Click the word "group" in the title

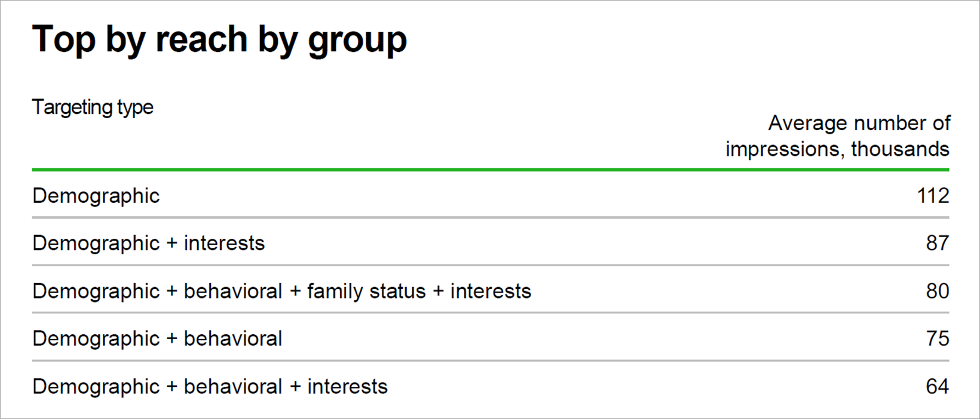pos(357,41)
